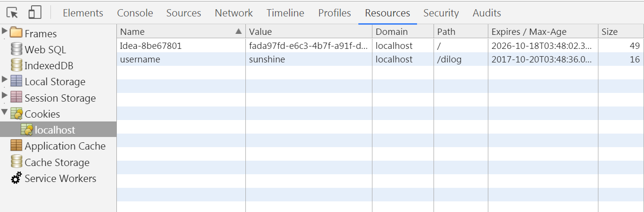The height and width of the screenshot is (212, 644).
Task: Select the Idea-8be67801 cookie name
Action: tap(151, 45)
